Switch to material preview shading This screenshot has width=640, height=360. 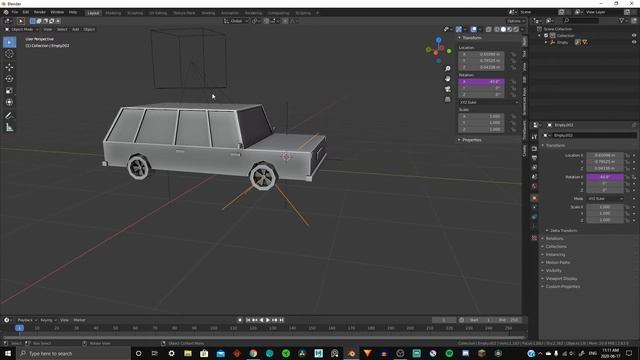click(x=510, y=29)
